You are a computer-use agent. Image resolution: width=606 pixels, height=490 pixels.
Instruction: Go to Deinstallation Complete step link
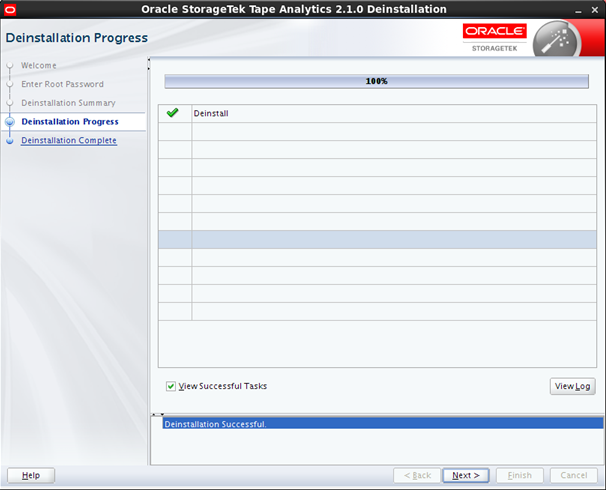(x=69, y=140)
